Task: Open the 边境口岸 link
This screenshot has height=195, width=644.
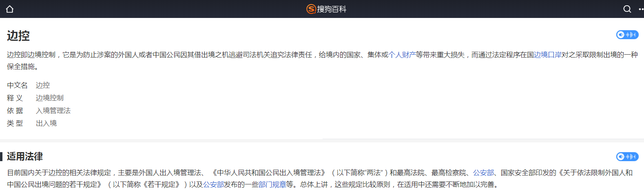Action: (x=548, y=55)
